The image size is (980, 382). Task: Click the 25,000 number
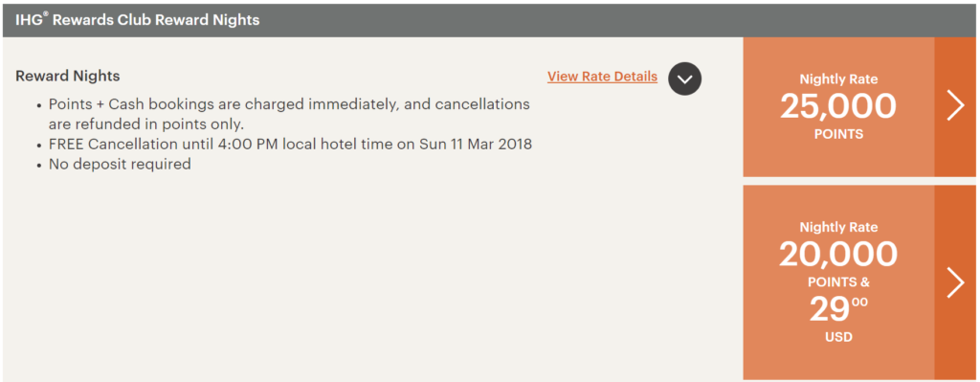838,107
